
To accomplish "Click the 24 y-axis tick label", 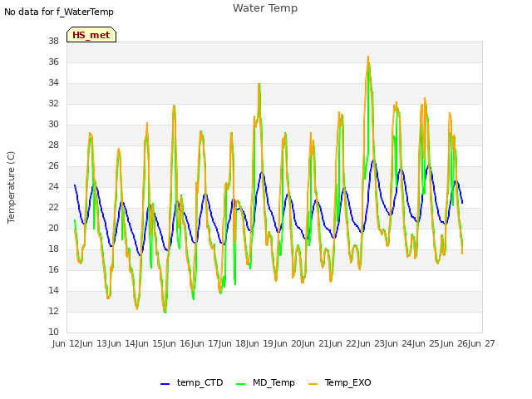I will 53,186.
